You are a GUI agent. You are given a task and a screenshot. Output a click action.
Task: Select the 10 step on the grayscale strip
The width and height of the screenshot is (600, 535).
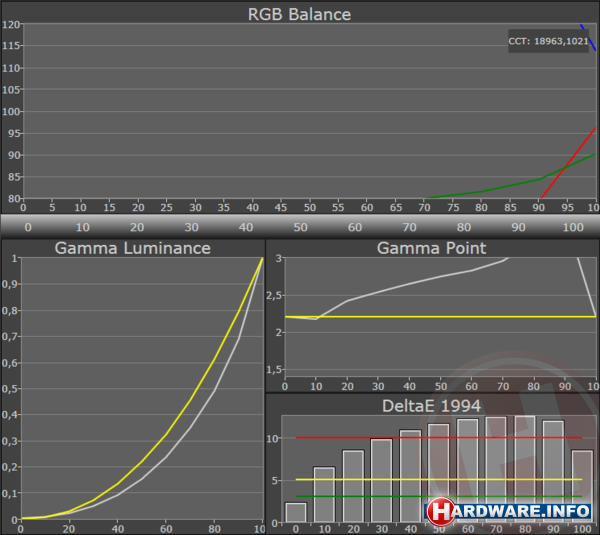click(83, 227)
